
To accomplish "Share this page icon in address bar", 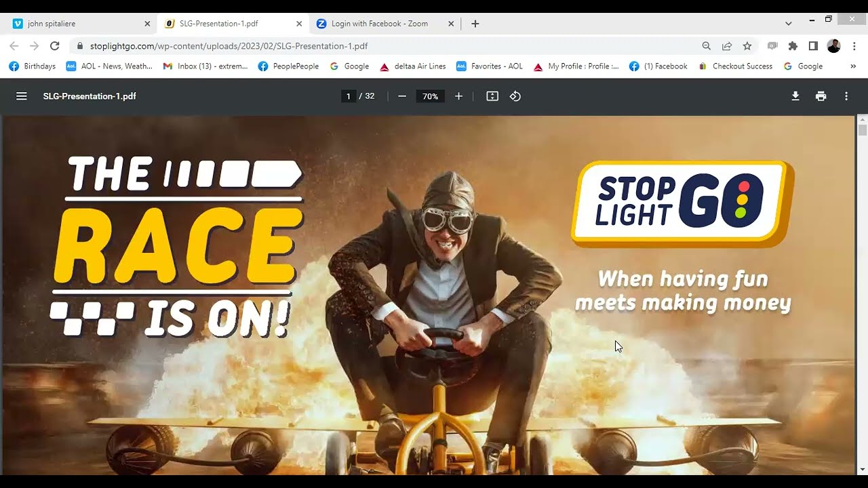I will (x=727, y=46).
